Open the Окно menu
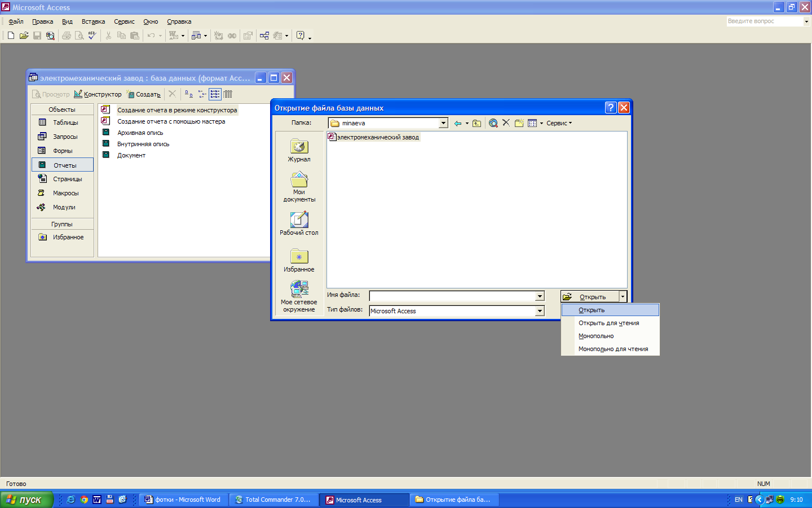Image resolution: width=812 pixels, height=508 pixels. pyautogui.click(x=151, y=21)
